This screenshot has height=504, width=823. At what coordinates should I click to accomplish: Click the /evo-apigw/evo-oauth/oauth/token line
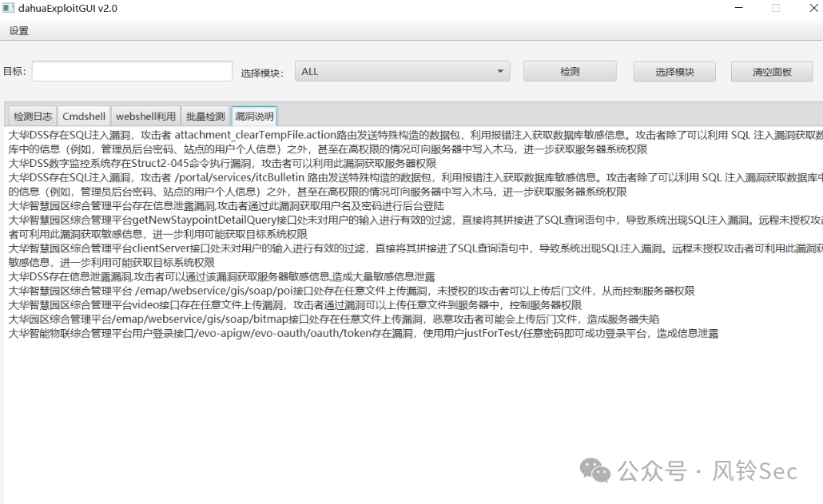364,334
